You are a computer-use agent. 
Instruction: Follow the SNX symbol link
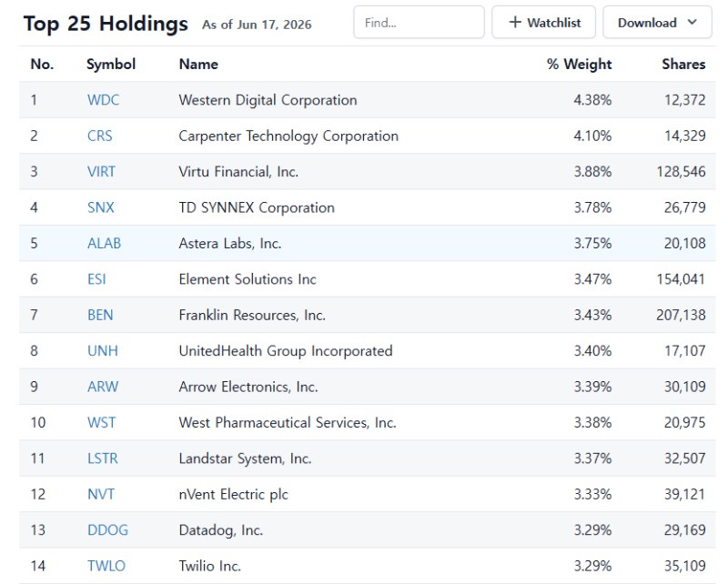(101, 207)
